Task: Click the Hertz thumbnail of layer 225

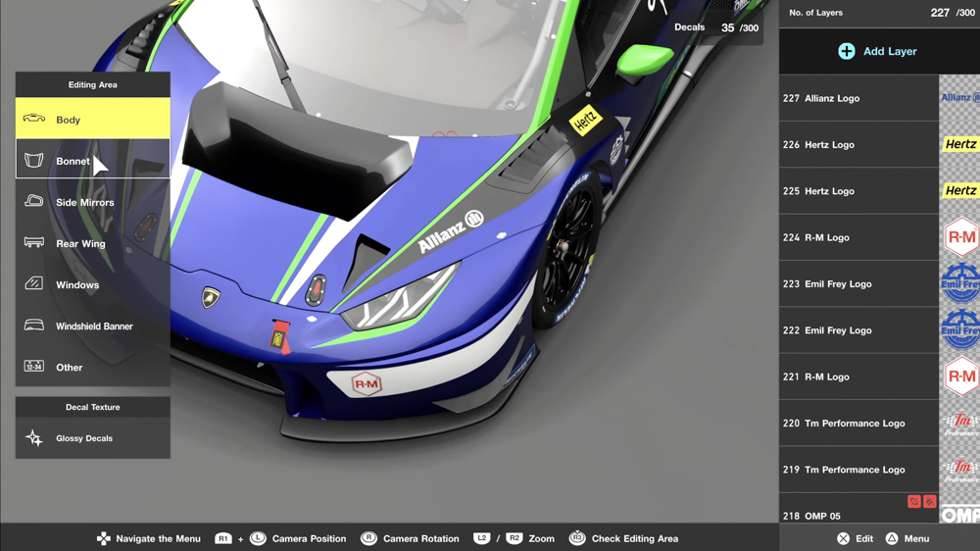Action: coord(959,191)
